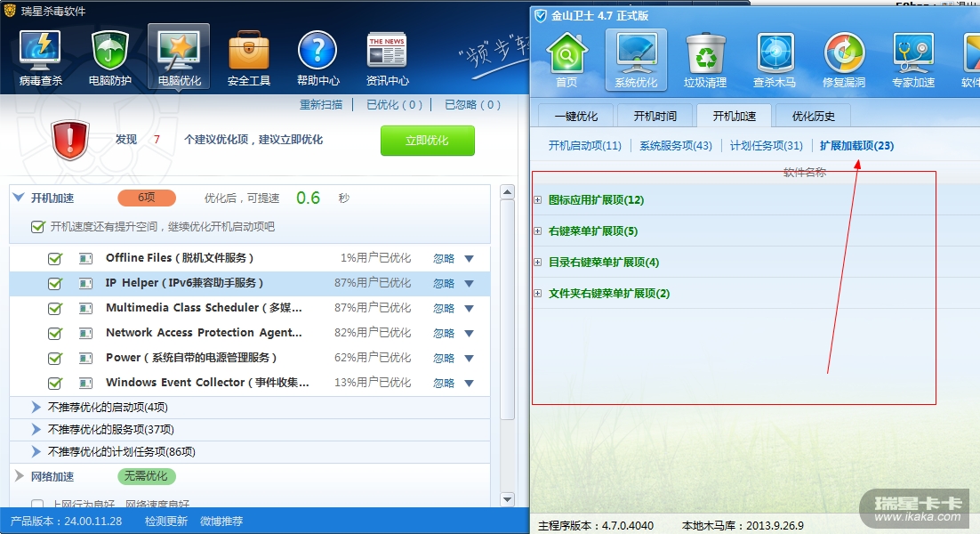980x534 pixels.
Task: Click service icon beside Windows Event Collector
Action: (85, 383)
